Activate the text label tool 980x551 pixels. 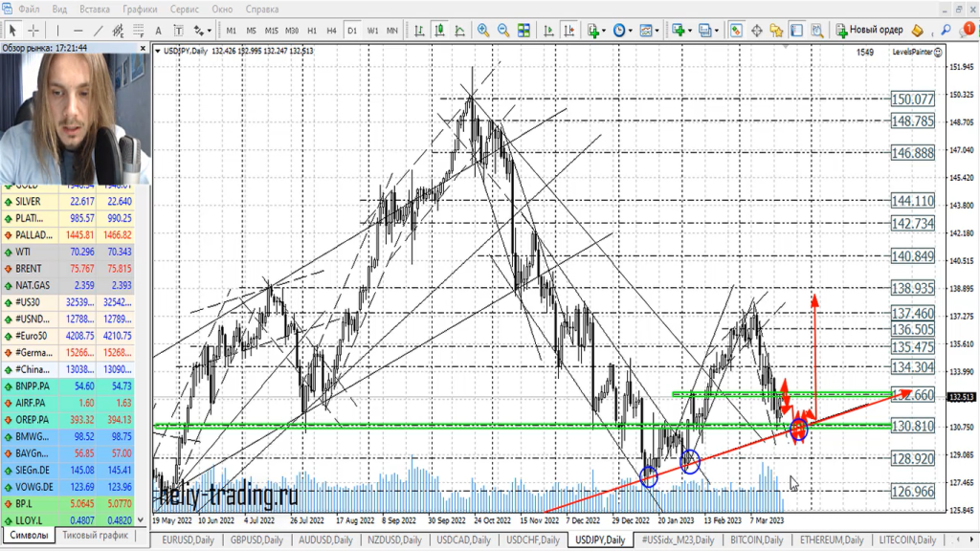point(159,30)
